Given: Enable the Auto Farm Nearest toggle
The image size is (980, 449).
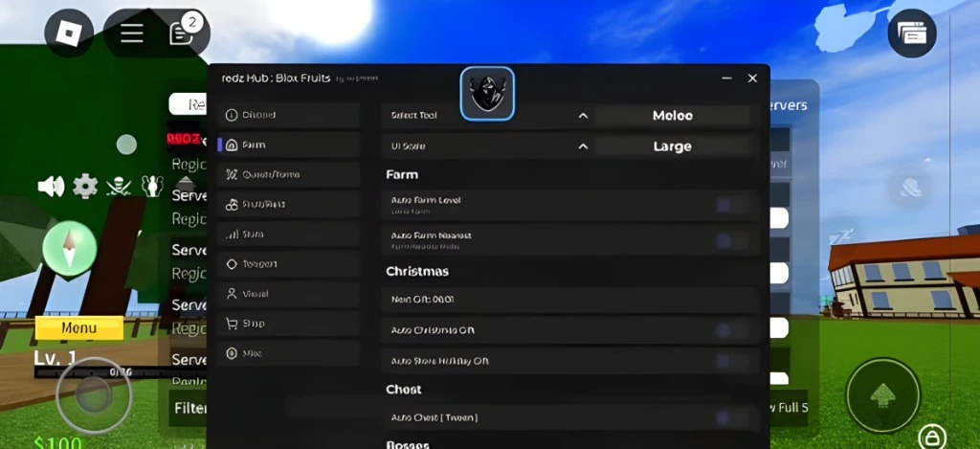Looking at the screenshot, I should [732, 240].
